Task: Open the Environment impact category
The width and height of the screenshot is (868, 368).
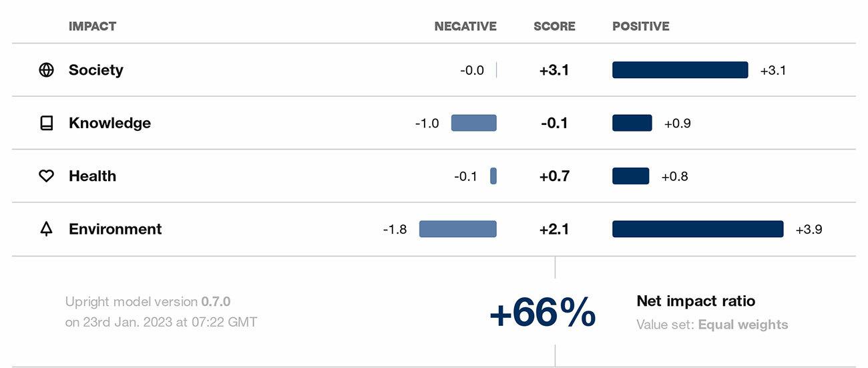Action: tap(115, 229)
